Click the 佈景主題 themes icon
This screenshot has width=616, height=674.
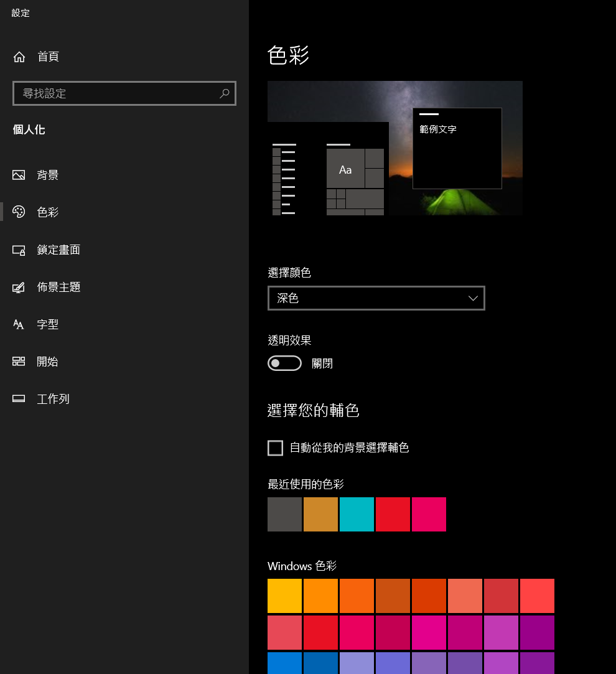[x=19, y=288]
